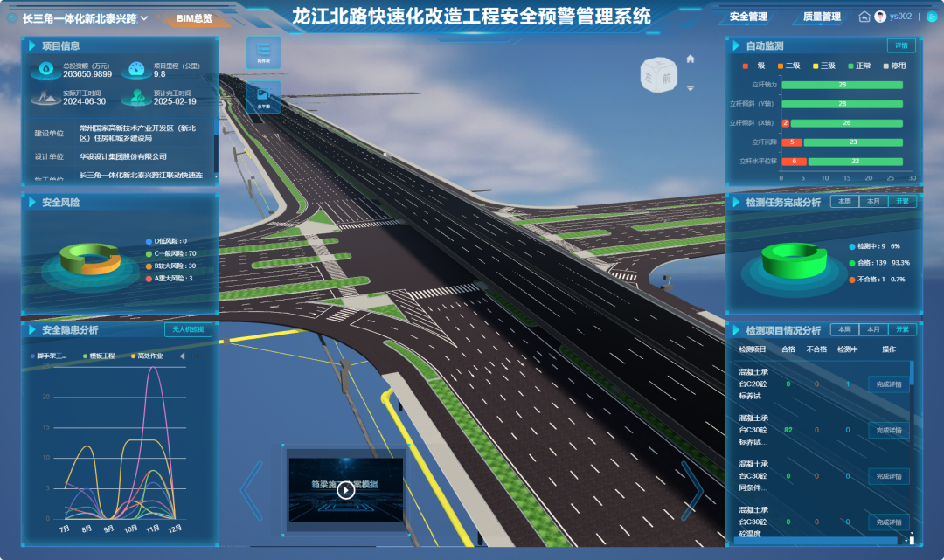Click the top face of the view cube
The width and height of the screenshot is (944, 560).
pos(659,62)
